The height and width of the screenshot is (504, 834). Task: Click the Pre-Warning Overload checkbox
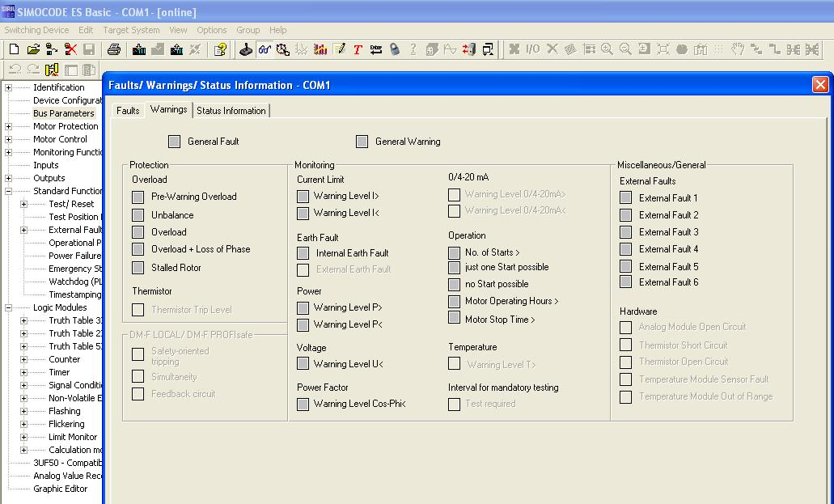point(138,197)
